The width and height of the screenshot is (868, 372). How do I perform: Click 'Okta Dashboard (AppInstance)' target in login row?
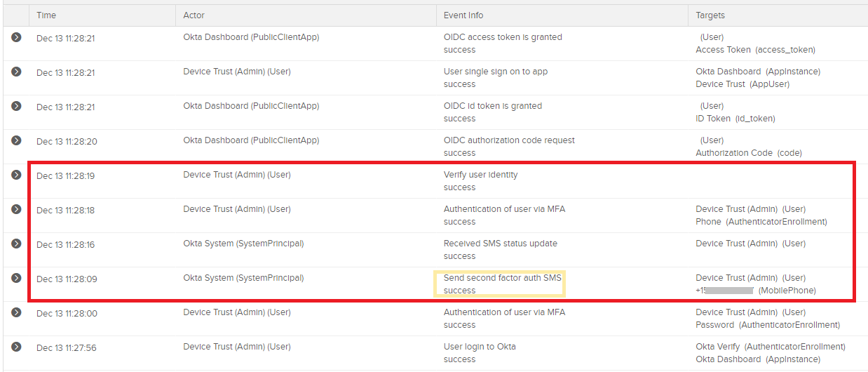coord(758,359)
